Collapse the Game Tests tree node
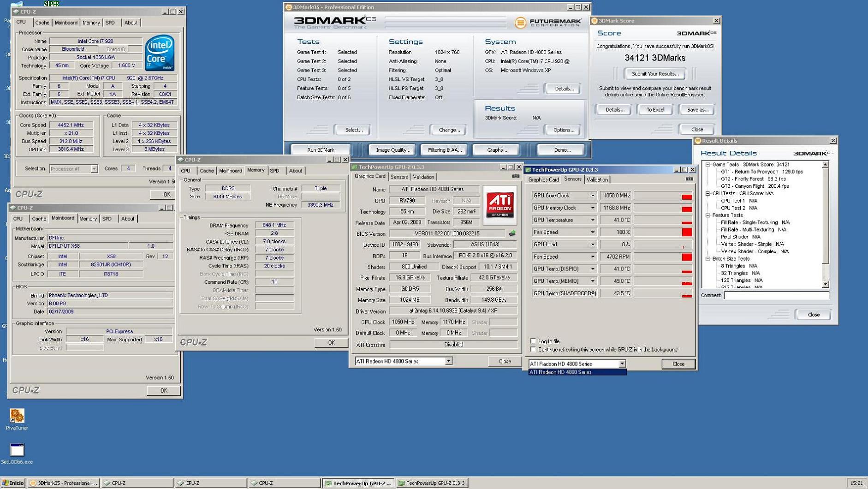868x489 pixels. coord(708,165)
